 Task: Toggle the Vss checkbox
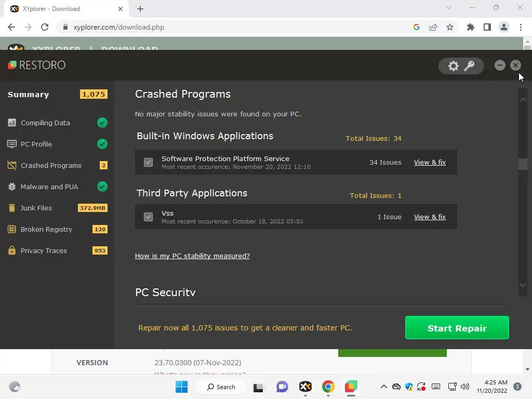coord(148,217)
